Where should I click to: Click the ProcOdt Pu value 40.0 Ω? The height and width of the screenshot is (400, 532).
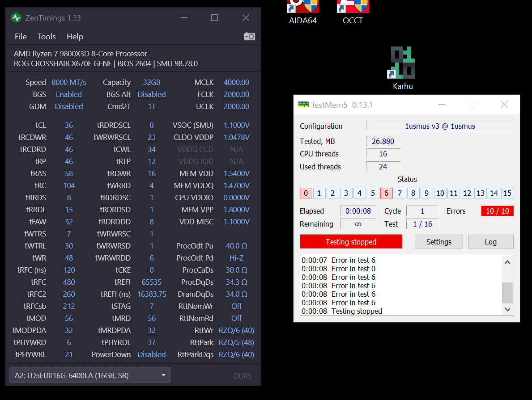click(x=237, y=246)
